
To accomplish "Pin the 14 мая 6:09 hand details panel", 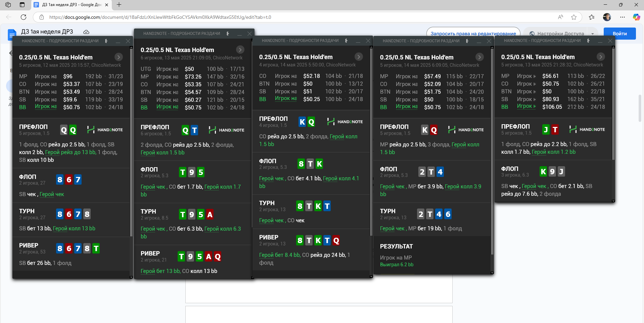I will pyautogui.click(x=467, y=41).
